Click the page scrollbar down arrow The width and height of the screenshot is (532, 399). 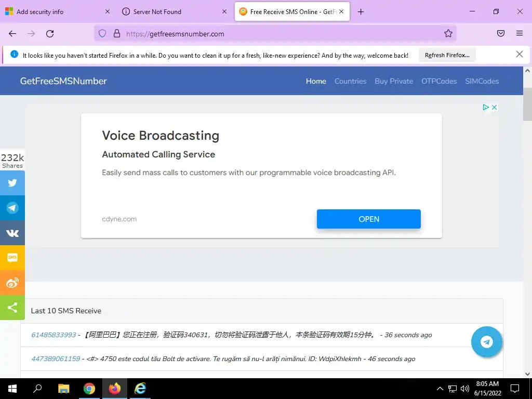pos(527,374)
